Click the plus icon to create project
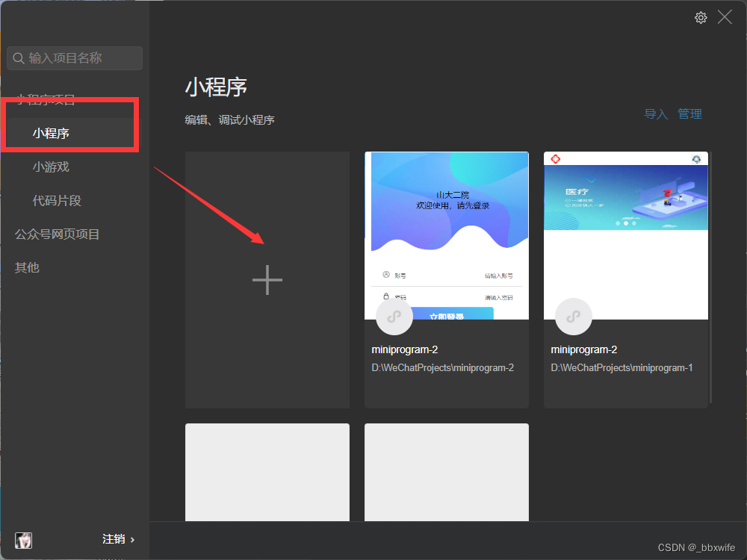 (x=267, y=280)
